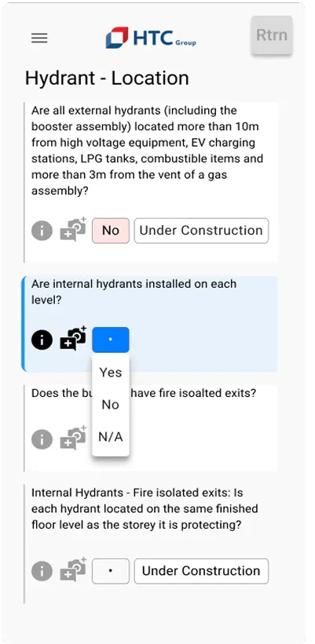This screenshot has width=315, height=644.
Task: Select N/A in the answer list
Action: [x=111, y=438]
